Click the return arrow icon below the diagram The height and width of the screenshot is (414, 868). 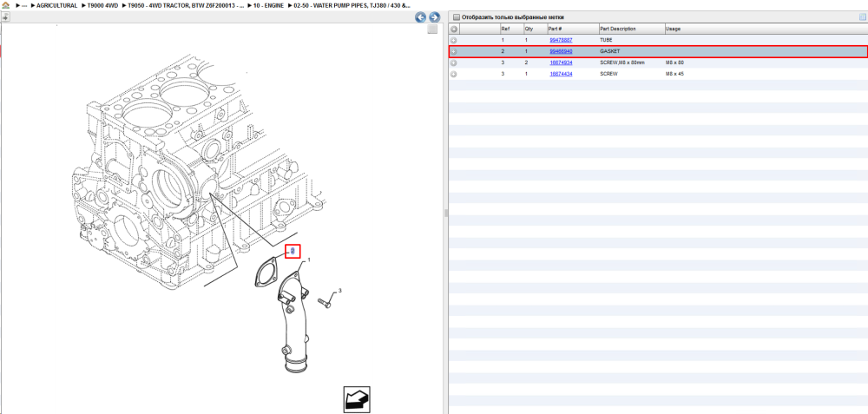tap(357, 399)
